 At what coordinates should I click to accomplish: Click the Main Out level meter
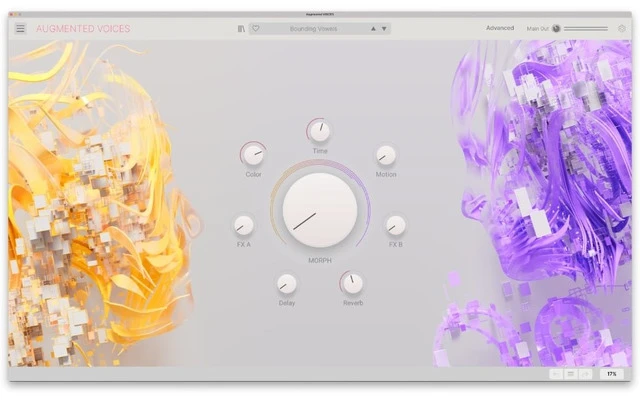coord(586,29)
